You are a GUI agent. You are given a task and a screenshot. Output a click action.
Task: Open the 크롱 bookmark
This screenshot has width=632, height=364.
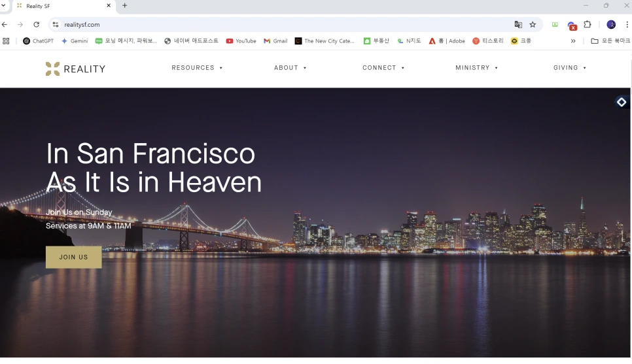(x=521, y=41)
